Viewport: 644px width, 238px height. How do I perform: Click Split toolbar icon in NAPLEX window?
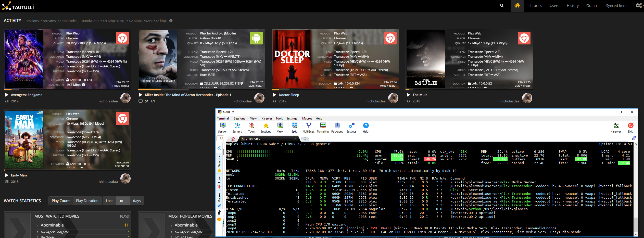294,128
